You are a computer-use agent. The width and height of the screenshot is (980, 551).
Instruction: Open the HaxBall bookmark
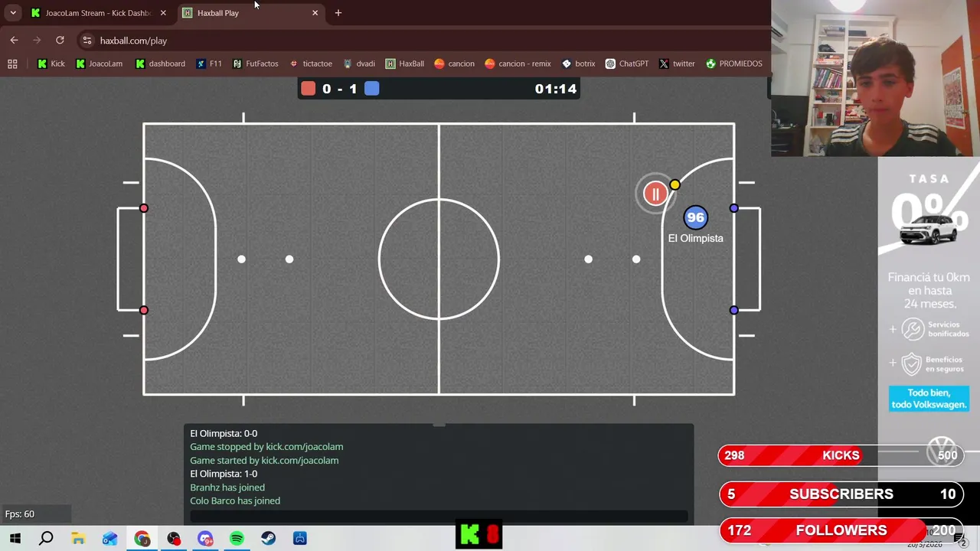(x=404, y=64)
